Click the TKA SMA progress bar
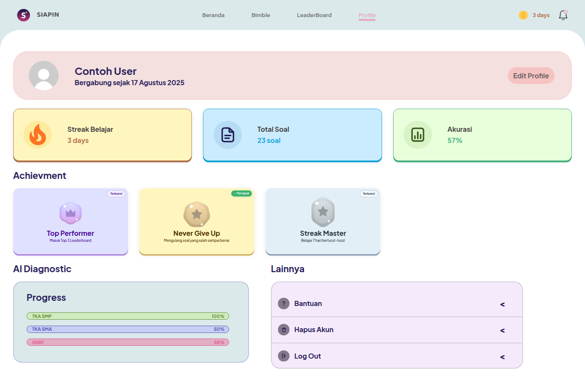Viewport: 585px width, 392px height. click(128, 329)
